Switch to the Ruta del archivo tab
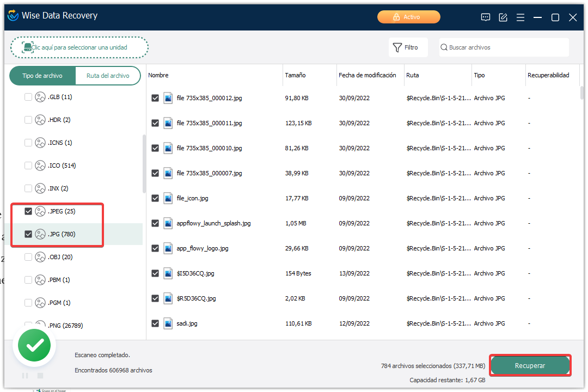The height and width of the screenshot is (392, 588). click(x=108, y=76)
